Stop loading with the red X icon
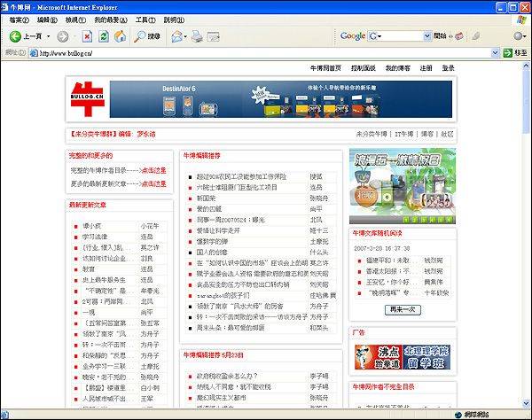The width and height of the screenshot is (532, 420). tap(87, 36)
